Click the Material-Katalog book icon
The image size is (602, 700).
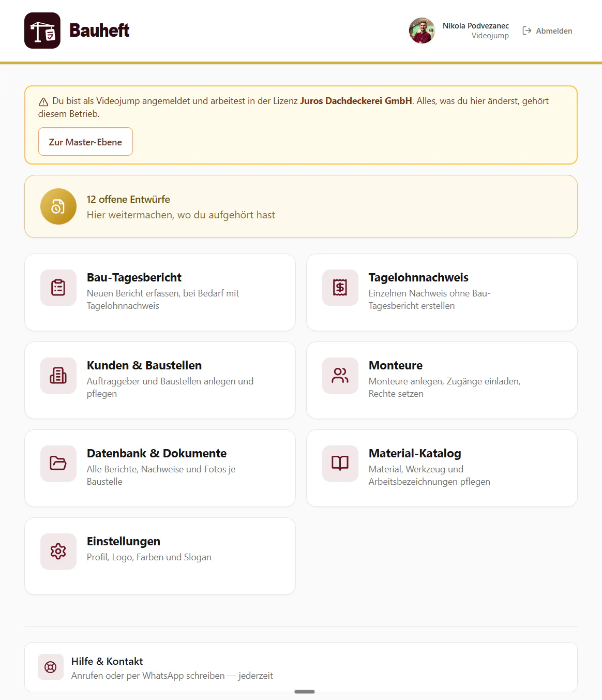pos(340,464)
